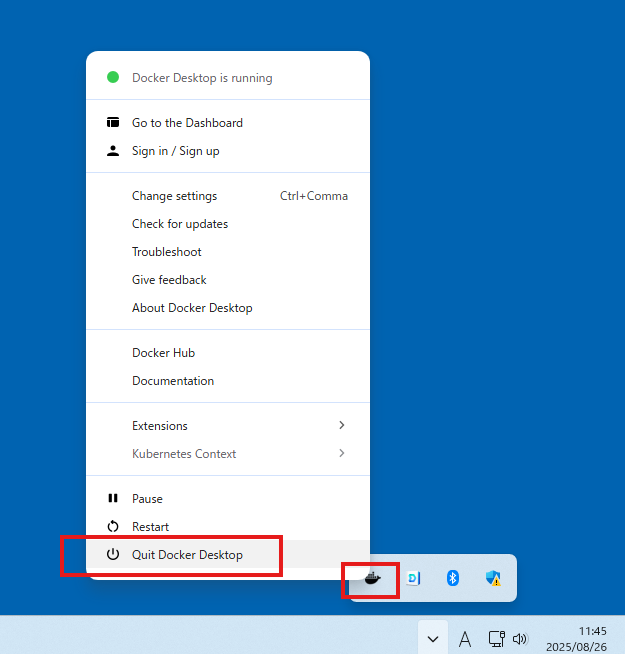Select Quit Docker Desktop
This screenshot has width=625, height=654.
(228, 554)
